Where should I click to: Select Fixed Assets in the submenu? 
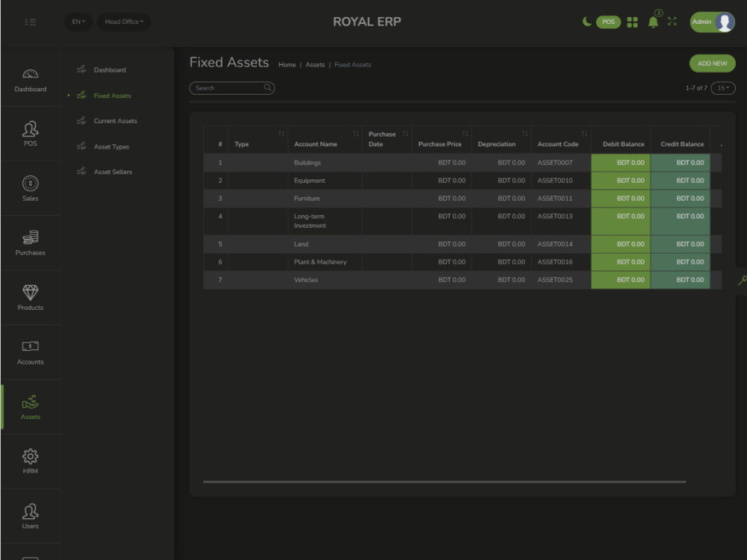[x=112, y=96]
